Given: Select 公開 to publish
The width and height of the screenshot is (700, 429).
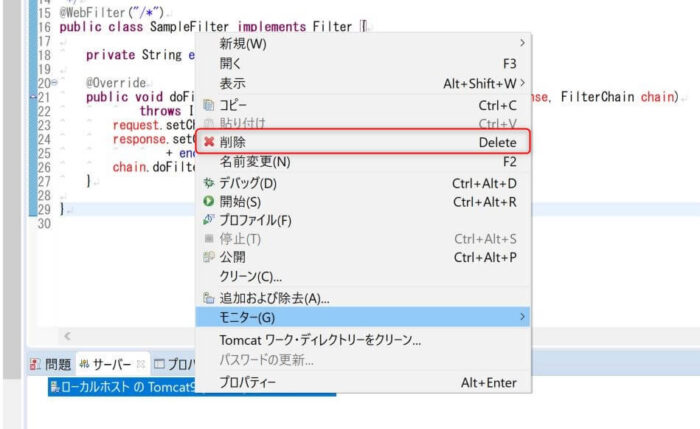Looking at the screenshot, I should click(x=362, y=258).
